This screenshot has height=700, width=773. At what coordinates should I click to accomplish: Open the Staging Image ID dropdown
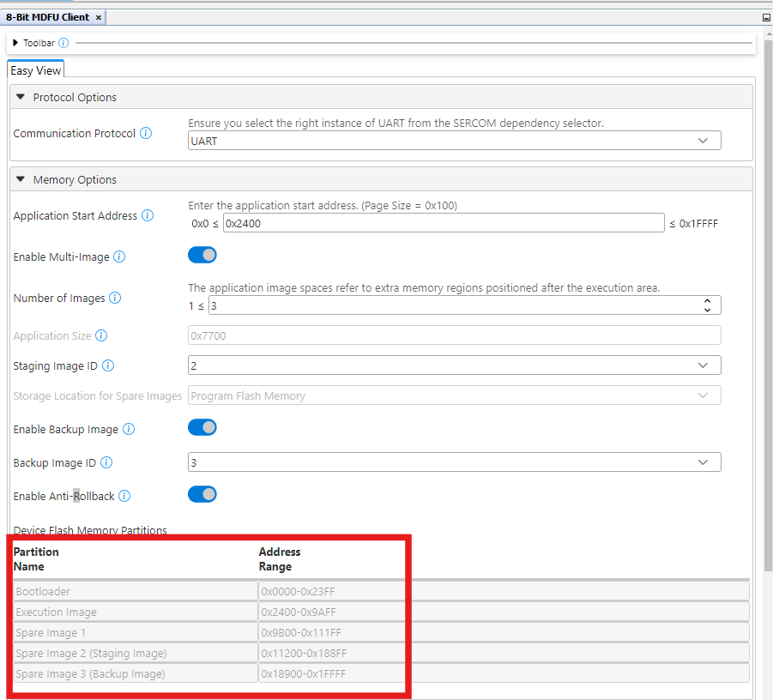[x=454, y=365]
